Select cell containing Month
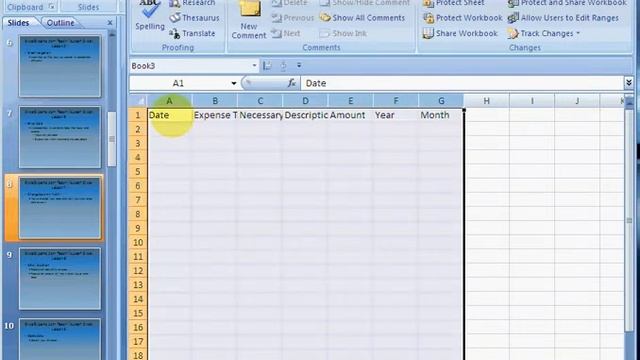The image size is (640, 360). (x=441, y=115)
